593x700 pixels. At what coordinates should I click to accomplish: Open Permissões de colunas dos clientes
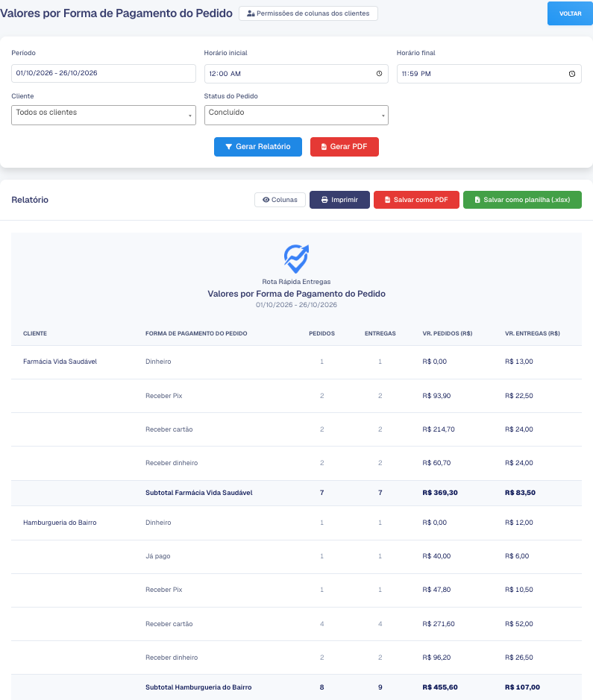point(309,13)
